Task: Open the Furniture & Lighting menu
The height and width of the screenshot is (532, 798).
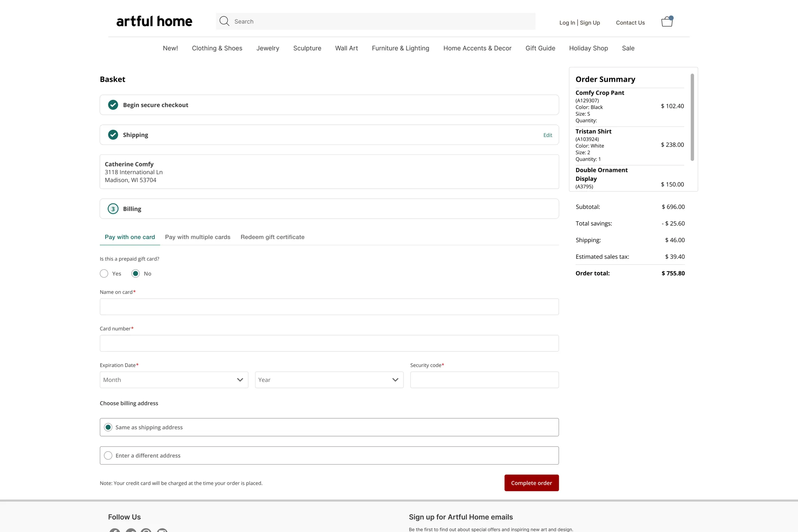Action: point(400,48)
